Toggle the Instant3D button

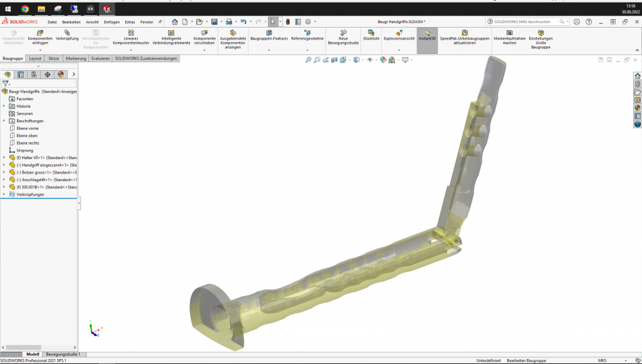(427, 35)
